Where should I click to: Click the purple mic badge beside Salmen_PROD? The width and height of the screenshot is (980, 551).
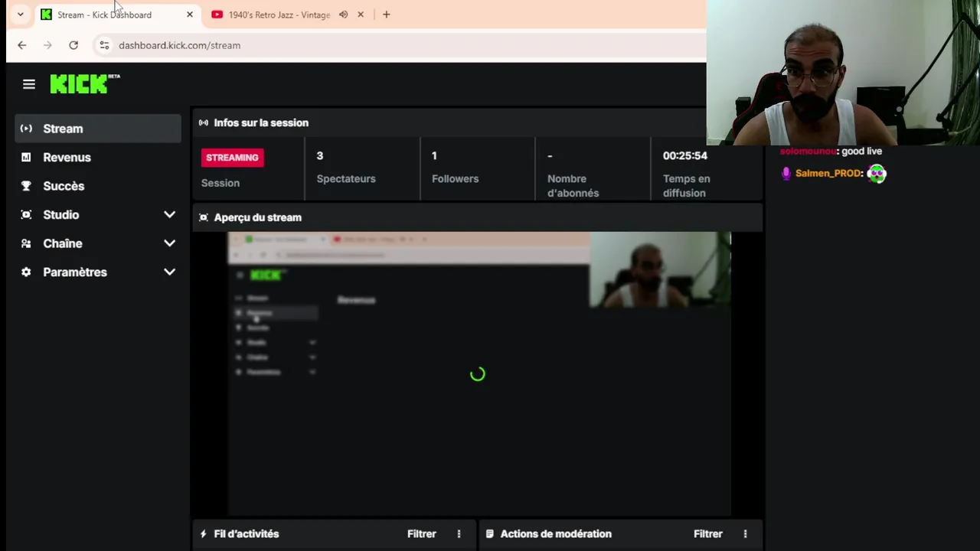(786, 174)
